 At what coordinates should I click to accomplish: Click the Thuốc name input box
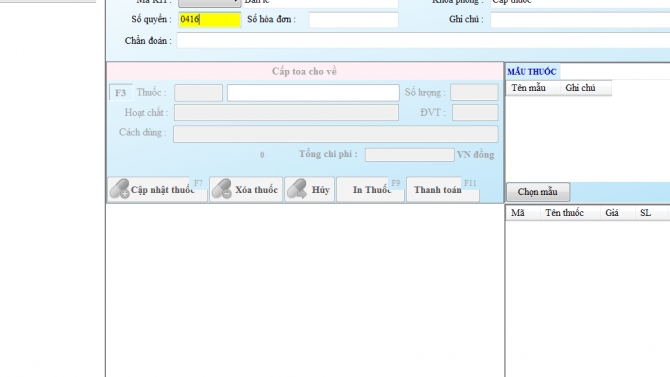coord(313,93)
